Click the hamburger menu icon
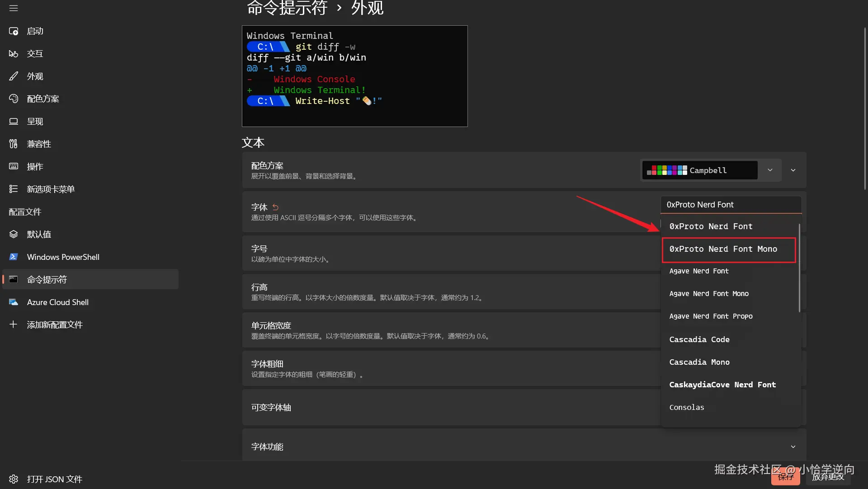 [14, 8]
